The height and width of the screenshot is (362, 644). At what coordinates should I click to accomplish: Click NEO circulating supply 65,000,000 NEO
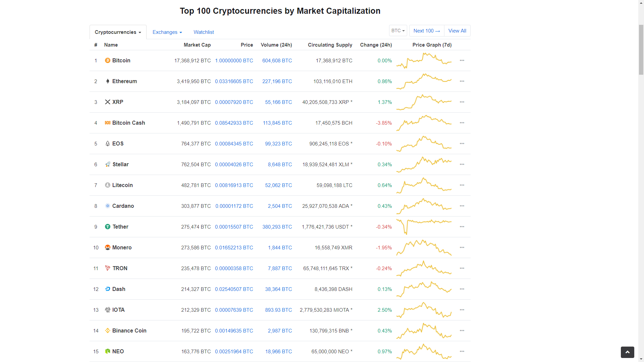point(332,351)
